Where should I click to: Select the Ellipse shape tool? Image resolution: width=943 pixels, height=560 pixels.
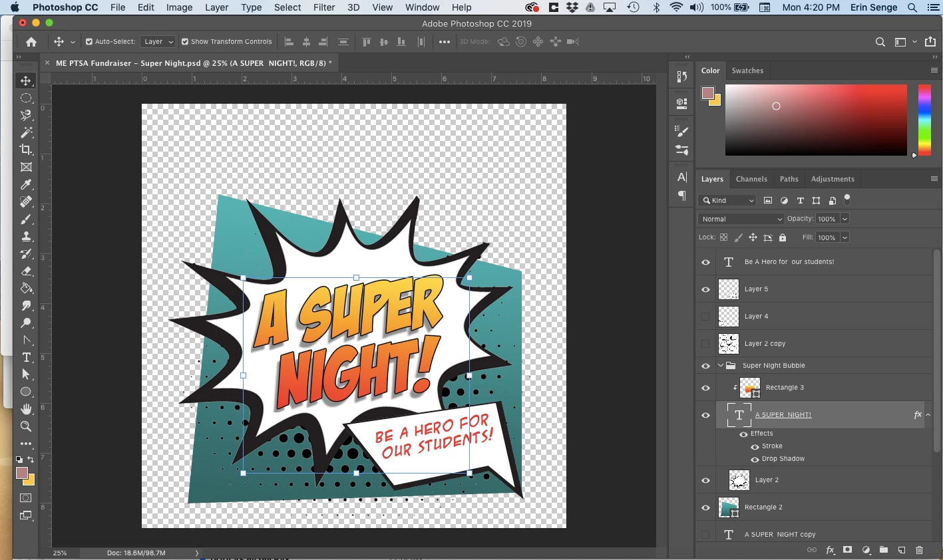click(26, 392)
